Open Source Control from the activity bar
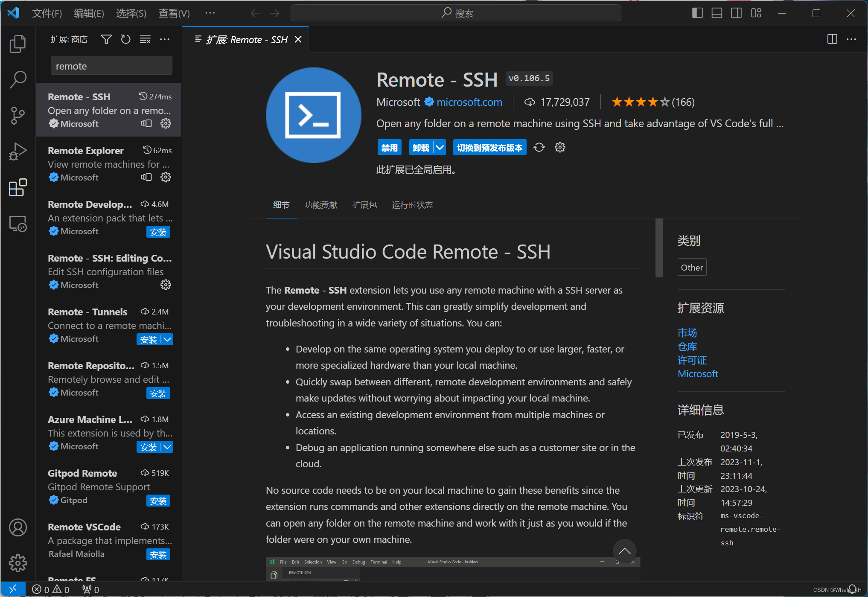Image resolution: width=868 pixels, height=597 pixels. tap(17, 115)
